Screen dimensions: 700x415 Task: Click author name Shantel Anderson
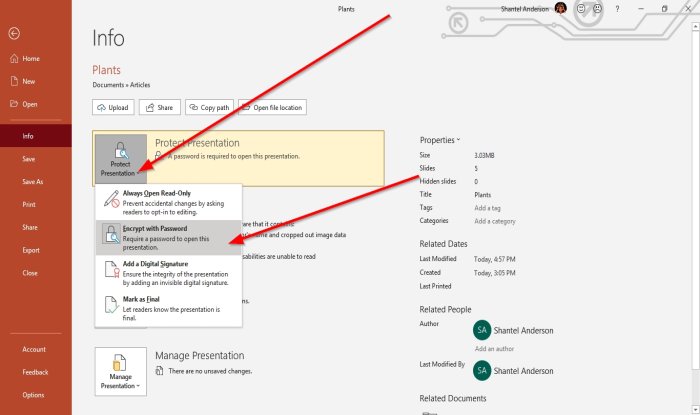coord(523,331)
